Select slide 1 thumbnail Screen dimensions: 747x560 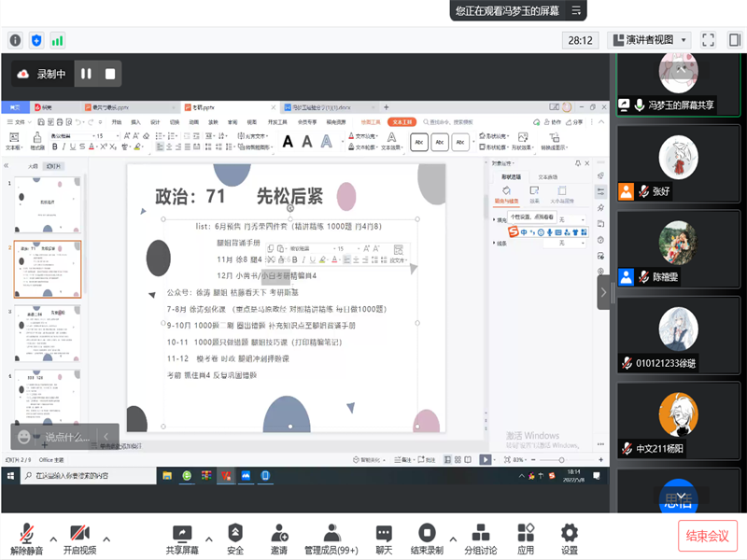click(48, 204)
